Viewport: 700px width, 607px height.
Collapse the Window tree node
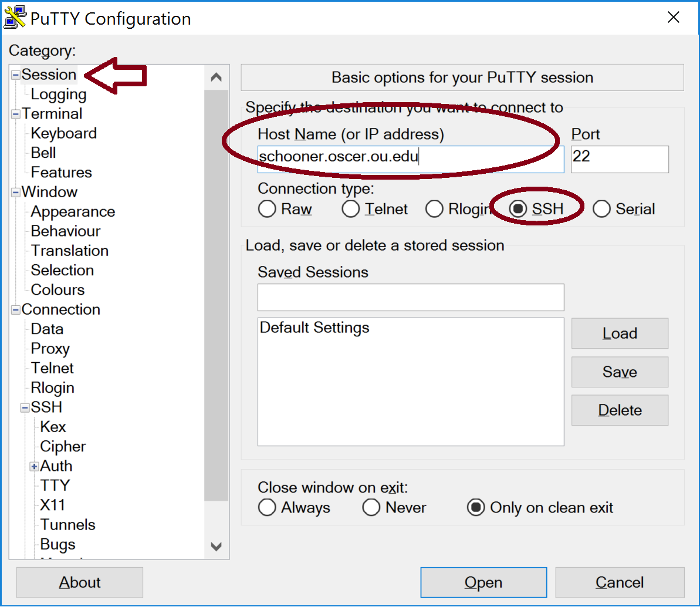tap(15, 193)
